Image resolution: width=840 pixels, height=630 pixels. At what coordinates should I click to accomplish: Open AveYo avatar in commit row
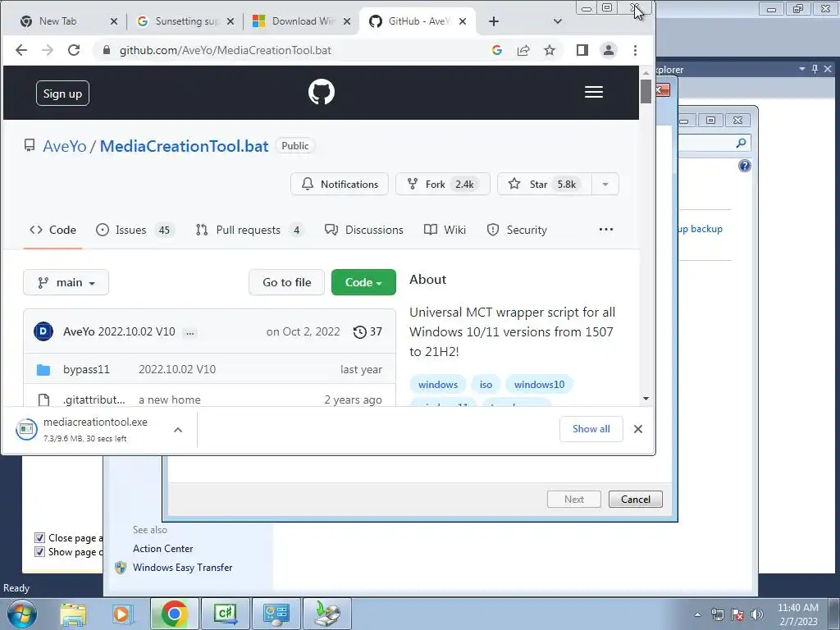pos(43,331)
